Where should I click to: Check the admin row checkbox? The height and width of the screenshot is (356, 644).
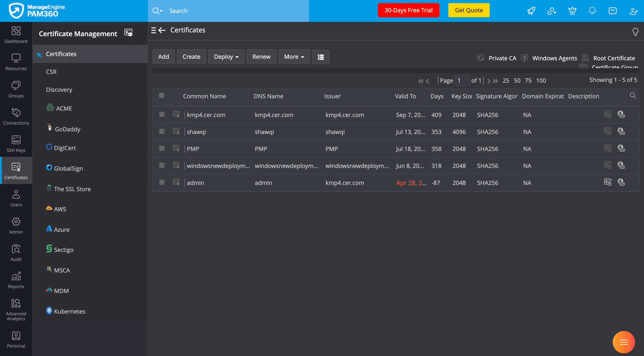[162, 182]
